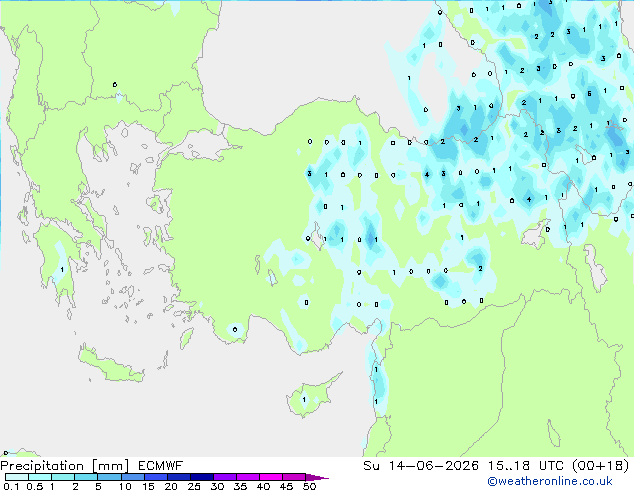634x490 pixels.
Task: Select the 40–45 mm magenta legend swatch
Action: pyautogui.click(x=271, y=477)
